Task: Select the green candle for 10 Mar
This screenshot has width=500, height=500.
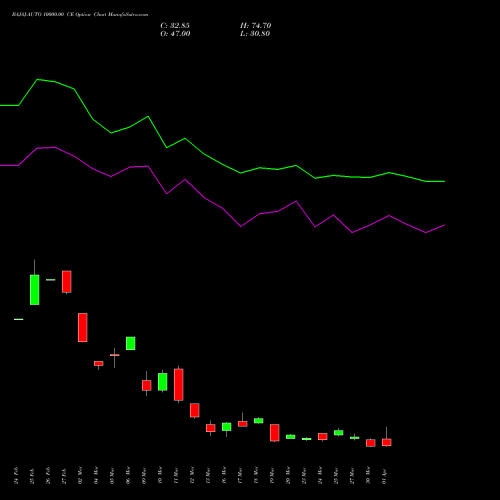Action: pyautogui.click(x=163, y=382)
